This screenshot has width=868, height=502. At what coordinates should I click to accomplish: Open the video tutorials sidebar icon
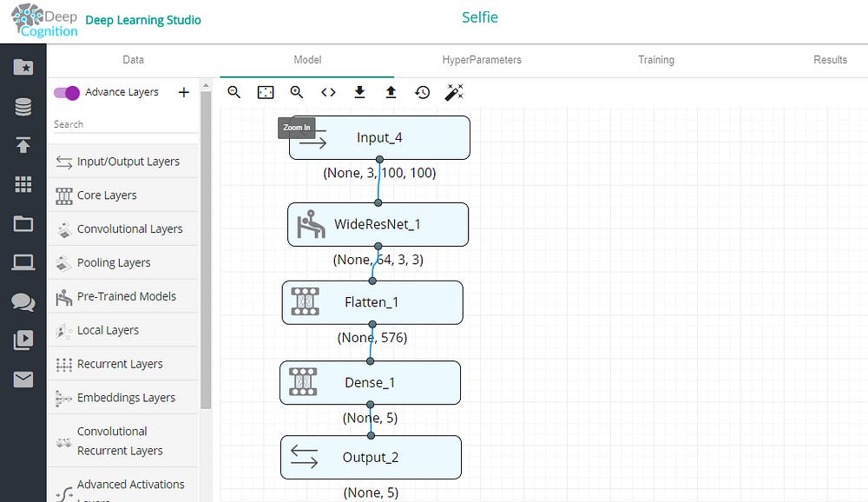[x=23, y=340]
